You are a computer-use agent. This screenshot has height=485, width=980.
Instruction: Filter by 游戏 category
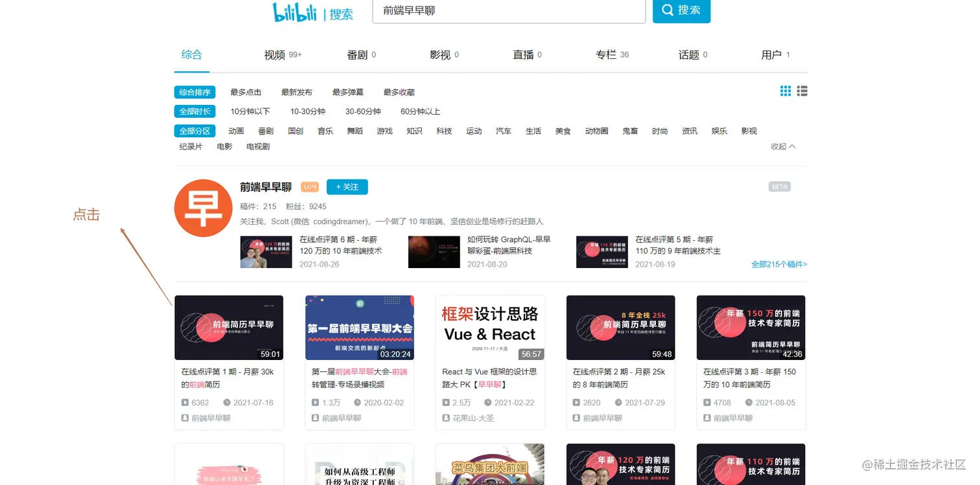pyautogui.click(x=385, y=131)
